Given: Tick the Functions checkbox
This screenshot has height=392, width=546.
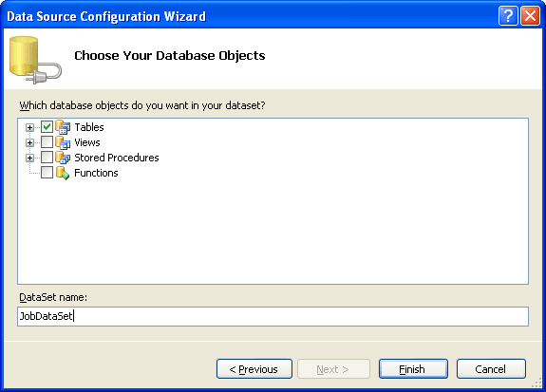Looking at the screenshot, I should point(47,173).
